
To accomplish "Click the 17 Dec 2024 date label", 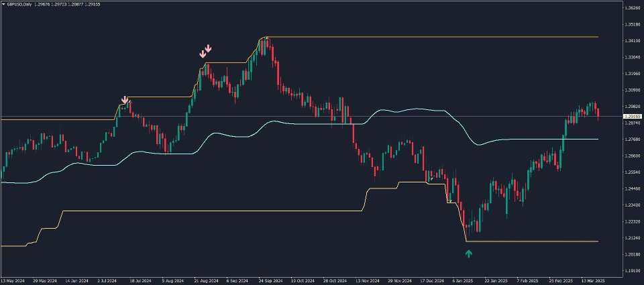I will click(433, 281).
